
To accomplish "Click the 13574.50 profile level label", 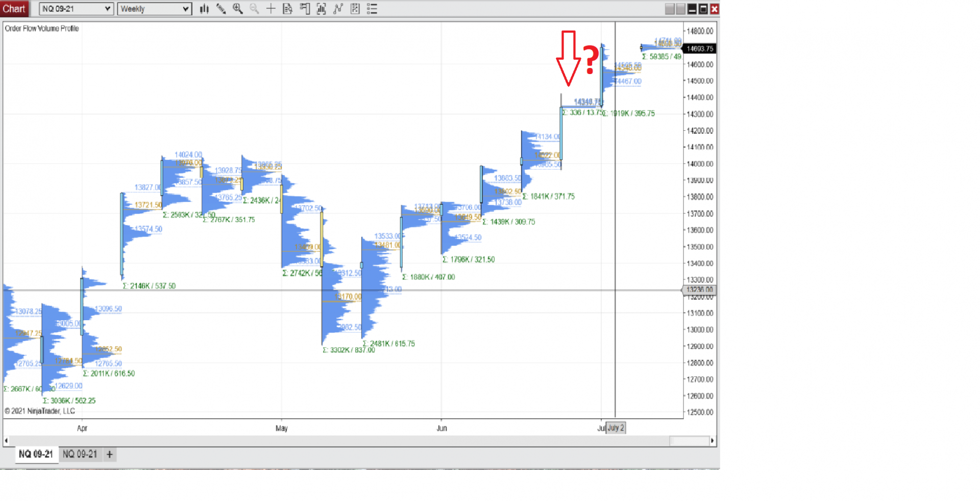I will pyautogui.click(x=149, y=229).
